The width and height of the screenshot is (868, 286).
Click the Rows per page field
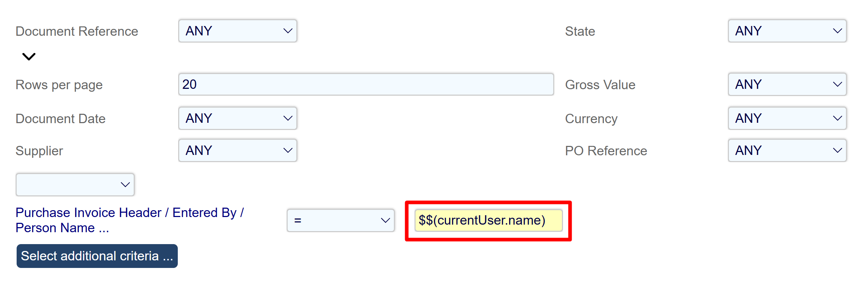(x=366, y=84)
